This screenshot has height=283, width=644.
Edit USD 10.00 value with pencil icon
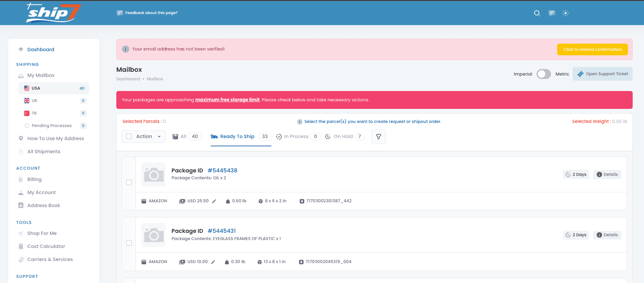(x=213, y=262)
